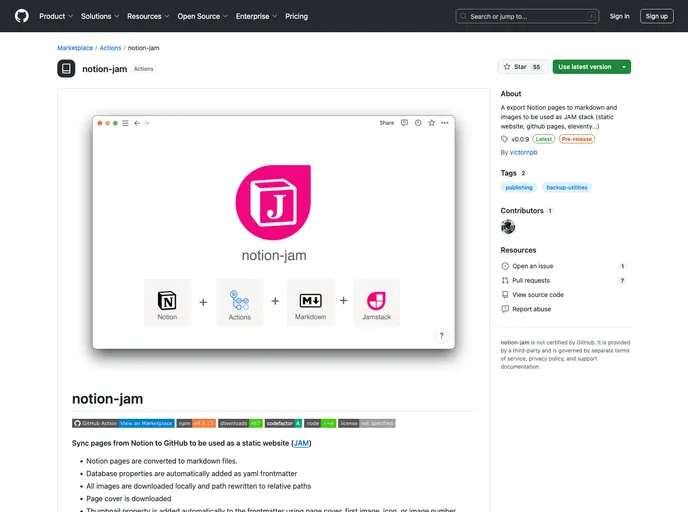The image size is (688, 512).
Task: Click the Latest release label
Action: coord(544,139)
